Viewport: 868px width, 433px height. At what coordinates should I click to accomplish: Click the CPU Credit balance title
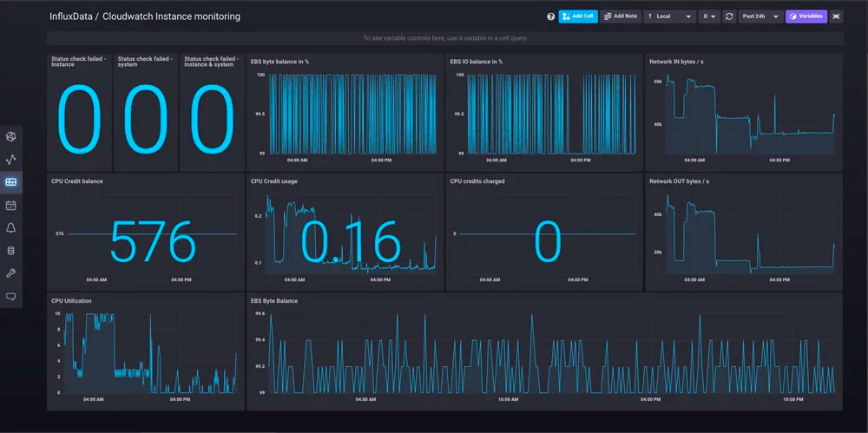pyautogui.click(x=77, y=181)
